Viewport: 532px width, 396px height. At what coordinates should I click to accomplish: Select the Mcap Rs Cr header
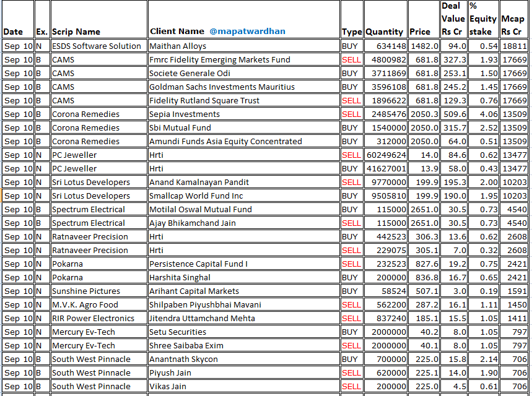point(513,19)
